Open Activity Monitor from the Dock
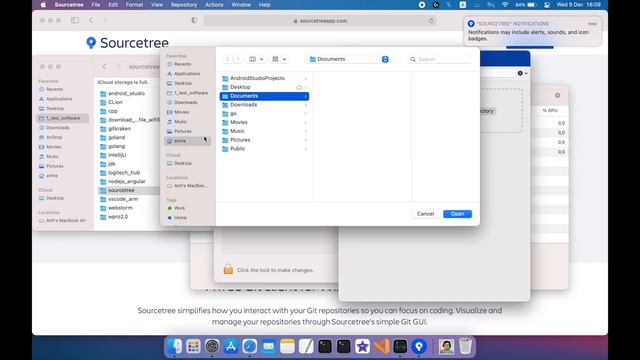640x360 pixels. pos(400,347)
